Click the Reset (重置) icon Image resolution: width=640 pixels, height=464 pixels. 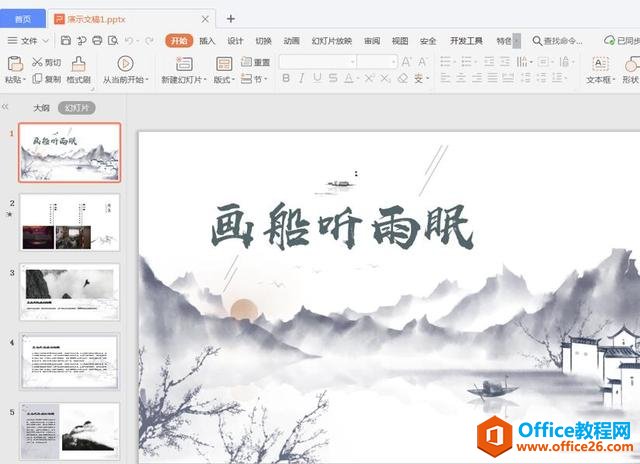coord(246,62)
